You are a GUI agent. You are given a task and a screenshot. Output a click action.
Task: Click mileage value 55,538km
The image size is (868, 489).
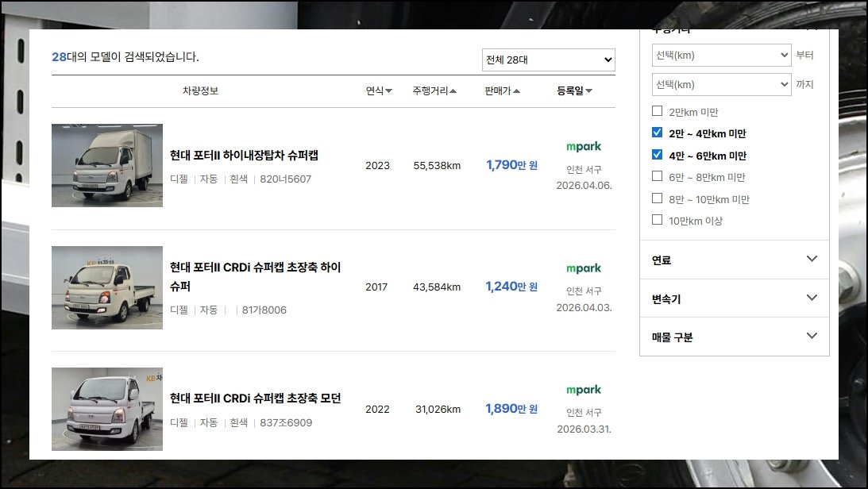coord(437,165)
